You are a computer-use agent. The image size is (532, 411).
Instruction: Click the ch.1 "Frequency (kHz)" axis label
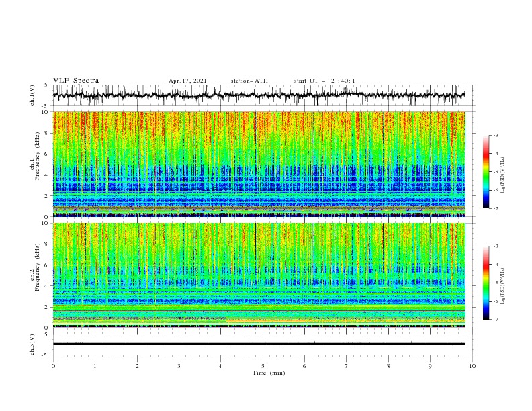point(37,156)
